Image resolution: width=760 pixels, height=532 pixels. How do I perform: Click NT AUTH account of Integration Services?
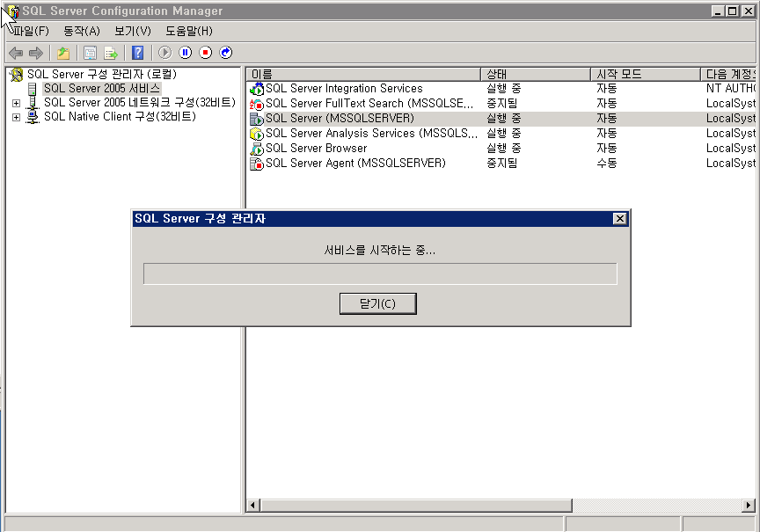pos(731,89)
